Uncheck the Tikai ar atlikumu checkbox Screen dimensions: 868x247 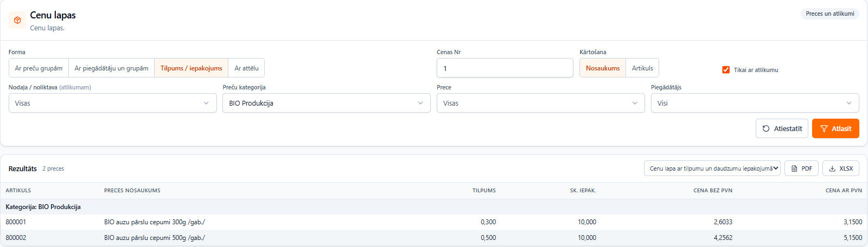click(726, 70)
